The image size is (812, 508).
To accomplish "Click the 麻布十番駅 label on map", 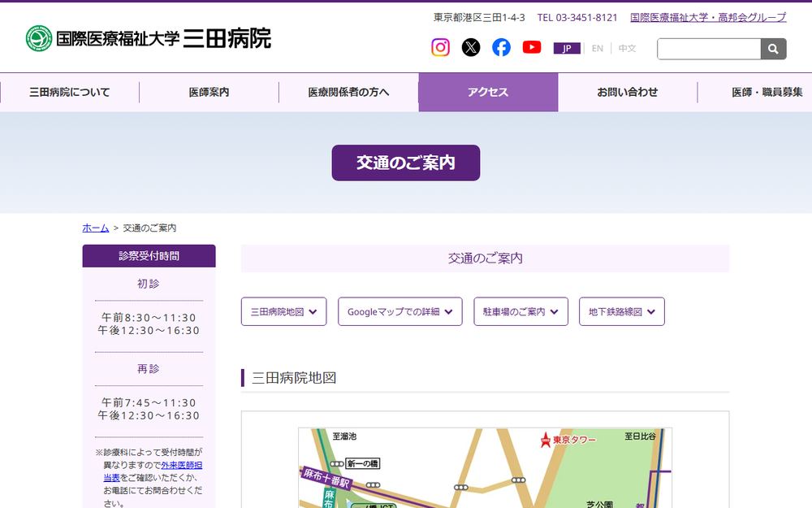I will 326,477.
